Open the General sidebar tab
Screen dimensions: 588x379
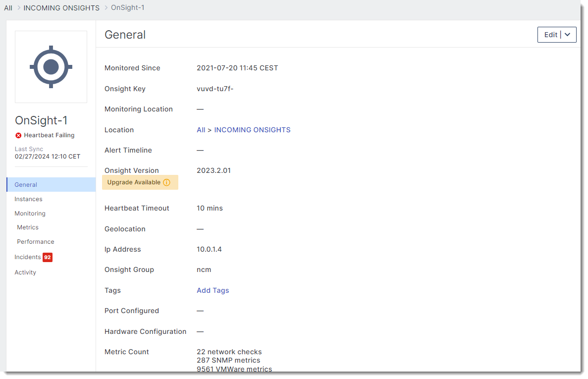[x=52, y=184]
